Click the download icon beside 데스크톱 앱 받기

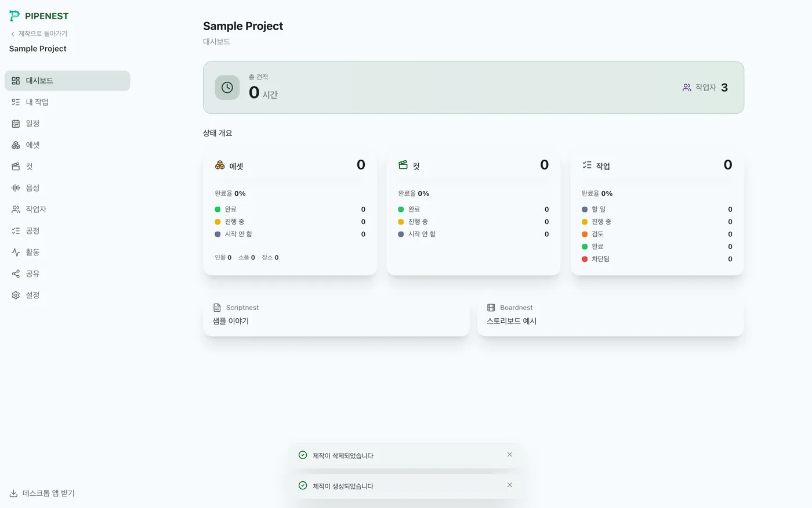[x=13, y=493]
